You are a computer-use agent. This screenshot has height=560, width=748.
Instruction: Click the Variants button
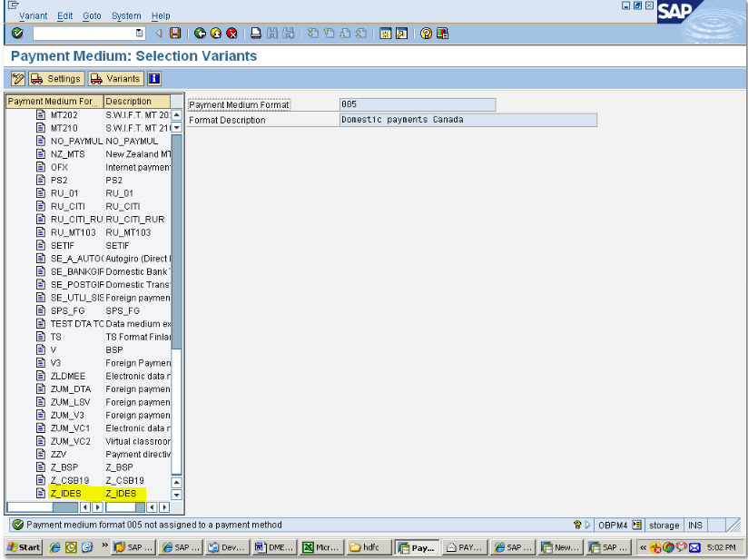[114, 78]
